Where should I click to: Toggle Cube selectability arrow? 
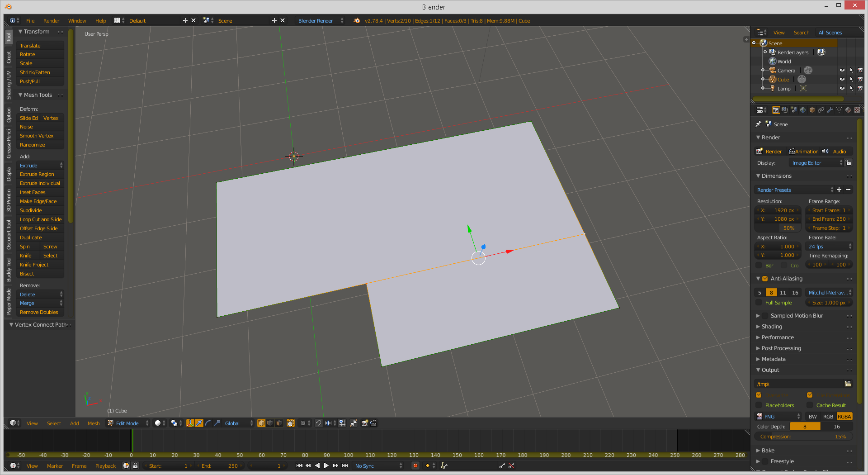pos(851,79)
